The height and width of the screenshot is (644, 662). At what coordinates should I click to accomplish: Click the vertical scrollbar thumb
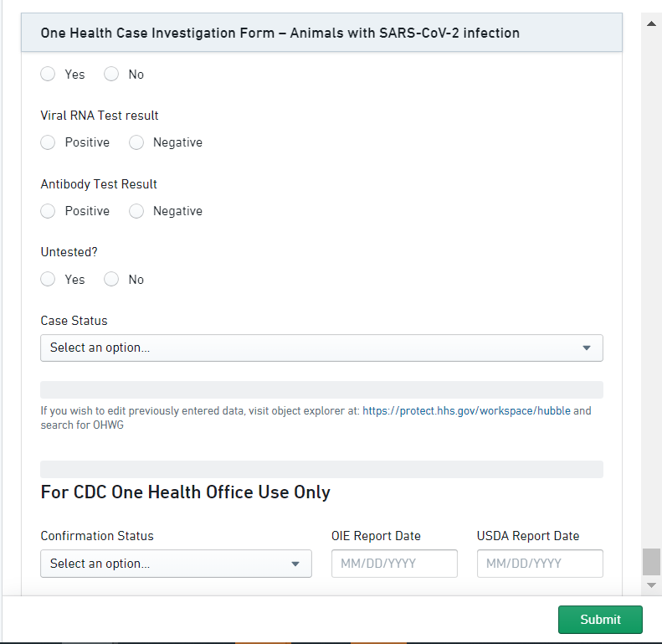[x=651, y=561]
